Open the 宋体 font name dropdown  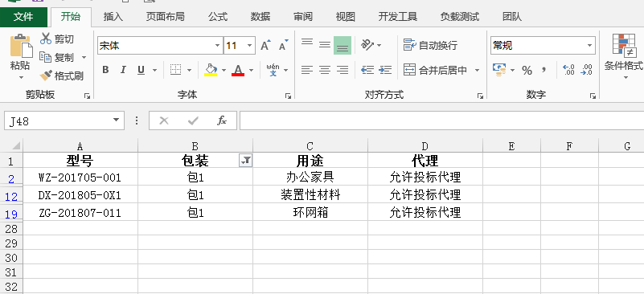(x=218, y=45)
